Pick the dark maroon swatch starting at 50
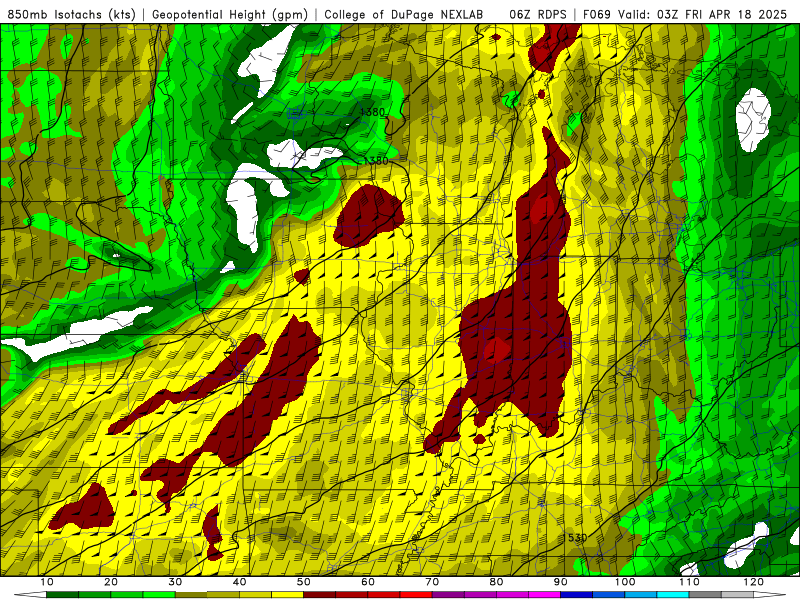The width and height of the screenshot is (800, 600). (319, 595)
